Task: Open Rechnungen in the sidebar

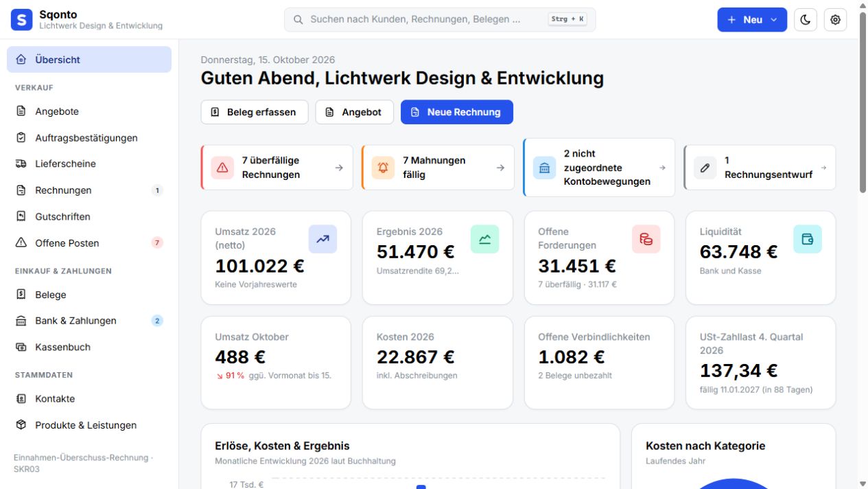Action: pos(89,190)
